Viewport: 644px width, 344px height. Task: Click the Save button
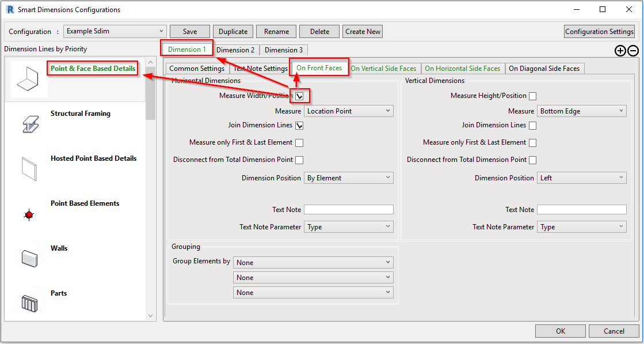190,32
